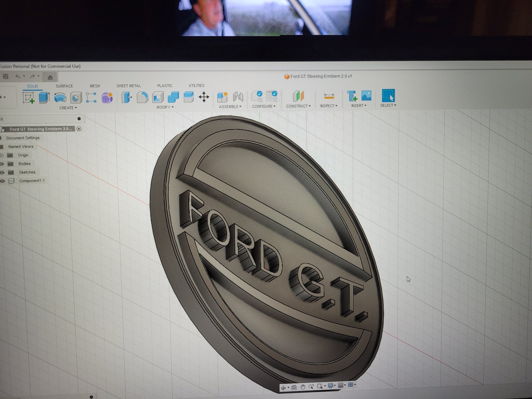Open the SELECT dropdown menu
This screenshot has height=399, width=532.
(x=388, y=105)
